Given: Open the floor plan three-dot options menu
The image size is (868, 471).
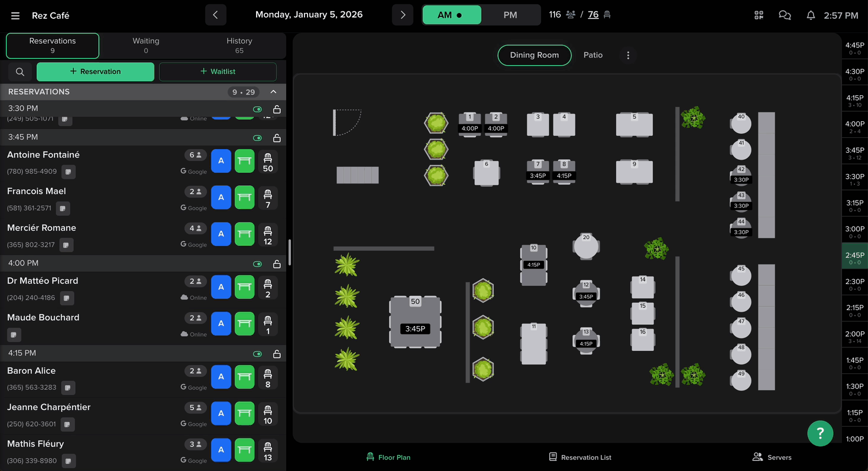Looking at the screenshot, I should coord(628,55).
